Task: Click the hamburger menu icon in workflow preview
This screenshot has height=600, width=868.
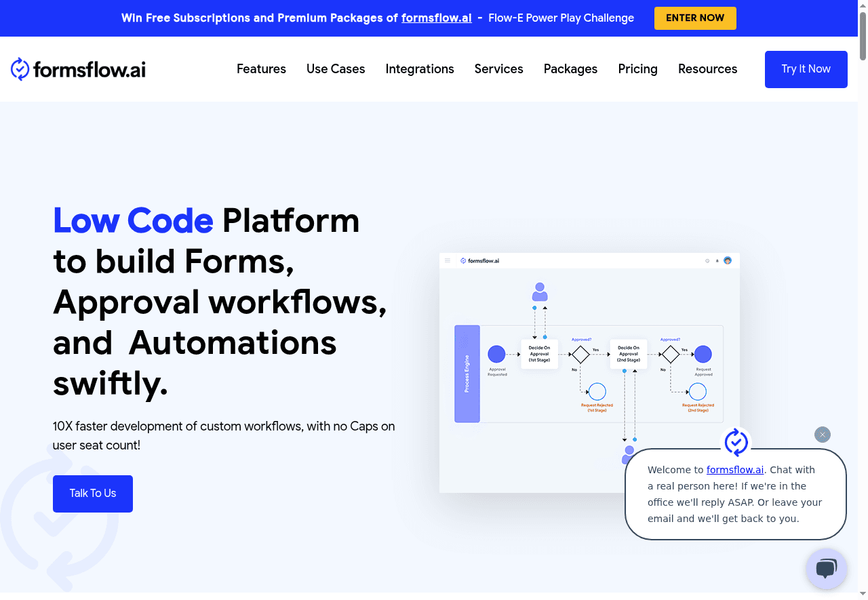Action: pyautogui.click(x=448, y=260)
